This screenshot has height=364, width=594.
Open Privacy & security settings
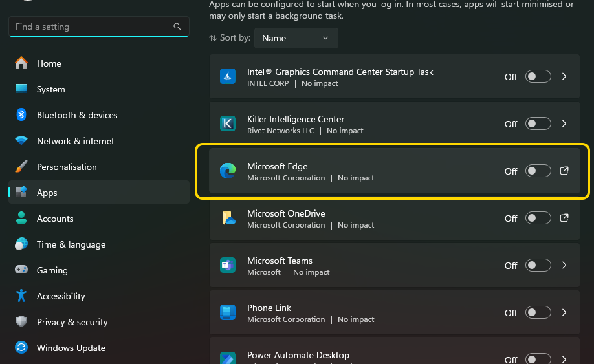click(99, 322)
